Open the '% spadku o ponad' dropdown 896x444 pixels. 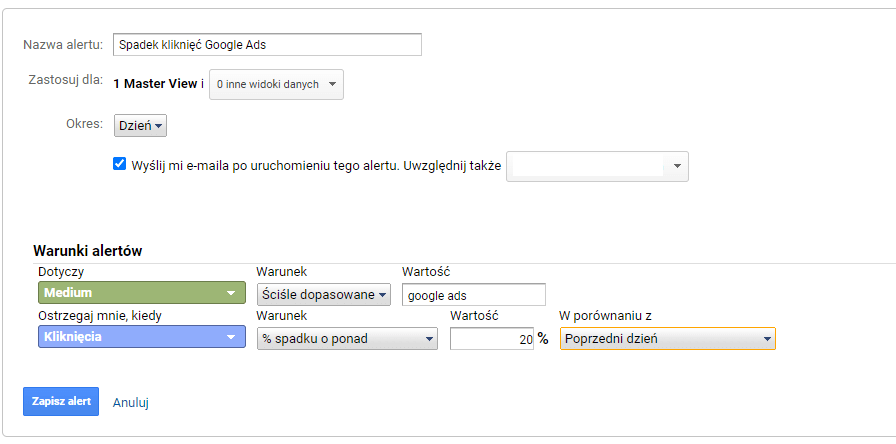click(x=347, y=339)
